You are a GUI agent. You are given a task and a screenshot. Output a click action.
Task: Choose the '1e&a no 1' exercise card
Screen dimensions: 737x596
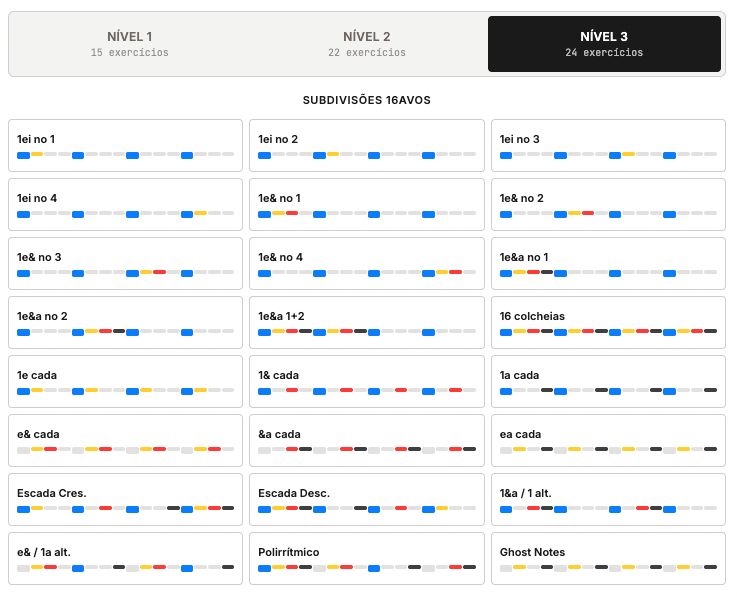(608, 264)
